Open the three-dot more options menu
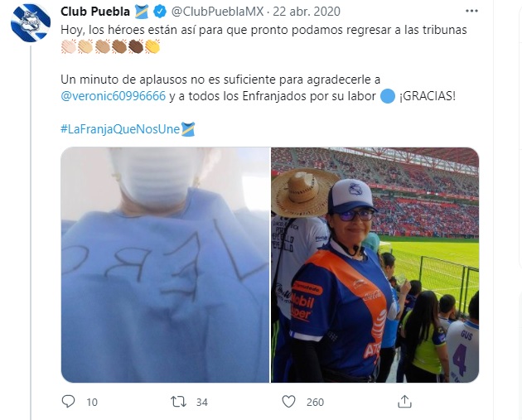This screenshot has height=420, width=522. click(471, 11)
